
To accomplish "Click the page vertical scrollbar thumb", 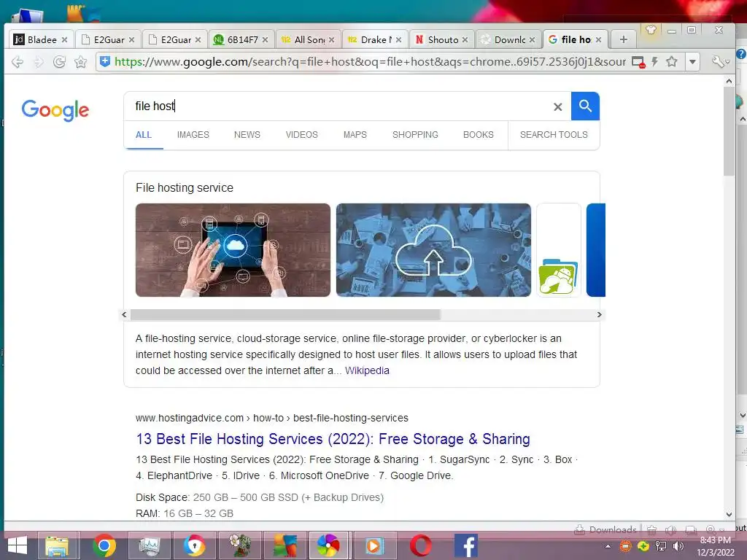I will coord(729,131).
